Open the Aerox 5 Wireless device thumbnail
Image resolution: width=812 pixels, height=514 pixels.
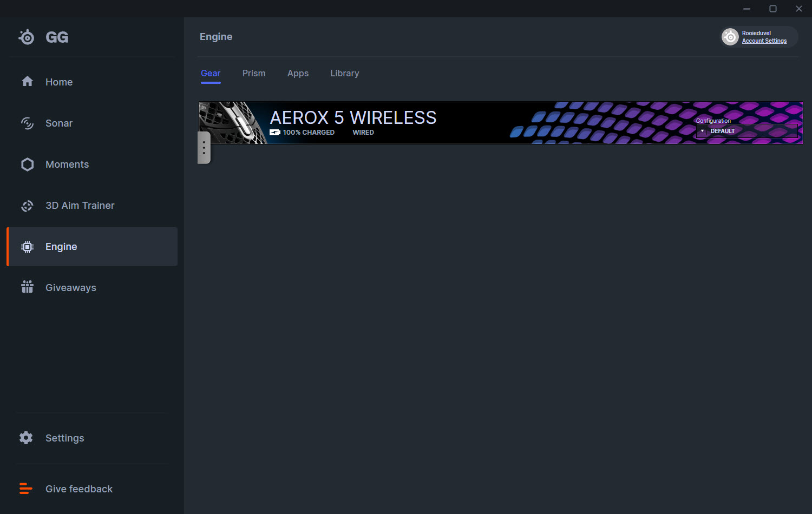click(x=233, y=123)
